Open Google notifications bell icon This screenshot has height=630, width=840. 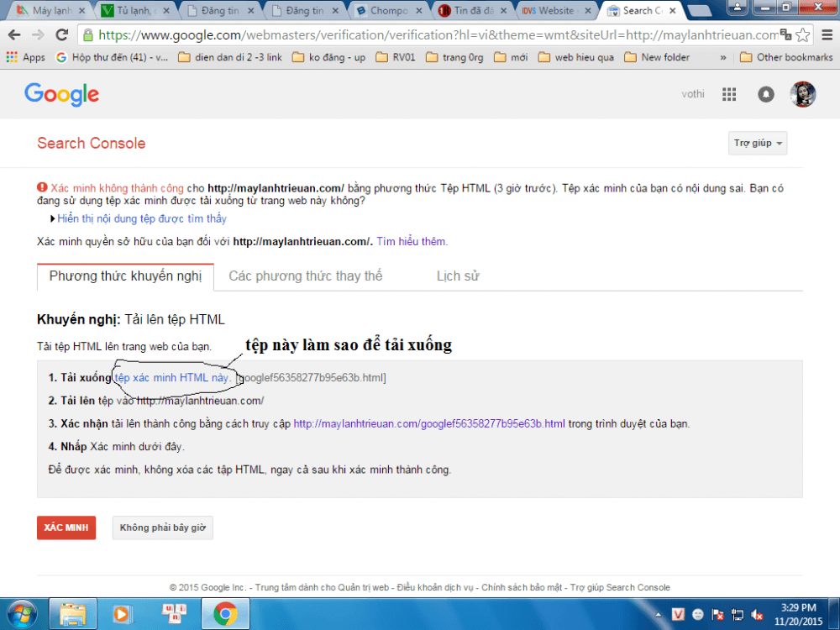[x=765, y=94]
